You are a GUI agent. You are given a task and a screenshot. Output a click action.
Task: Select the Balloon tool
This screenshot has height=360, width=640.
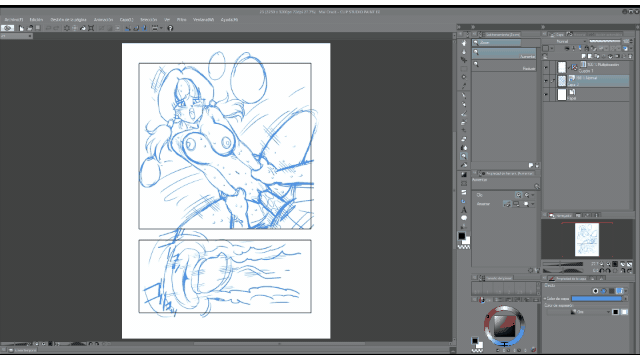pyautogui.click(x=464, y=218)
